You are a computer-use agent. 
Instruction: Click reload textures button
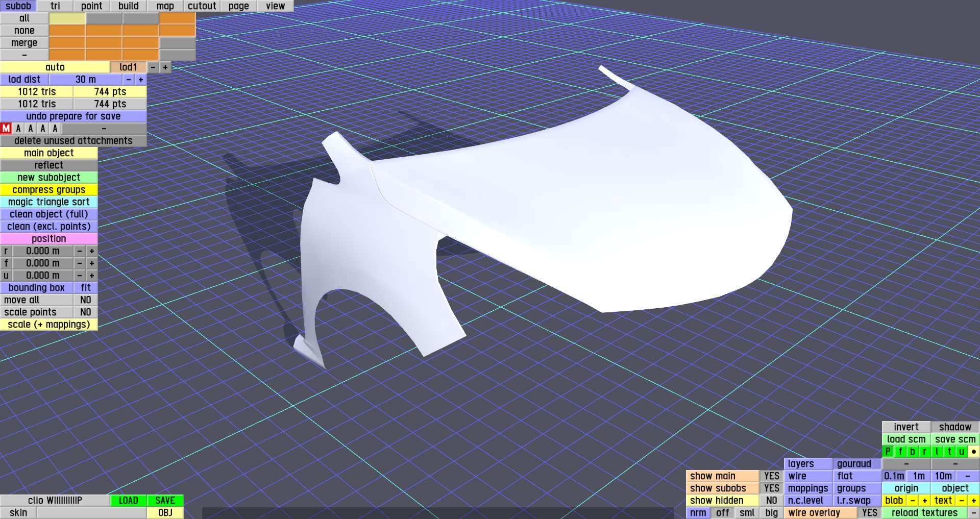tap(924, 513)
